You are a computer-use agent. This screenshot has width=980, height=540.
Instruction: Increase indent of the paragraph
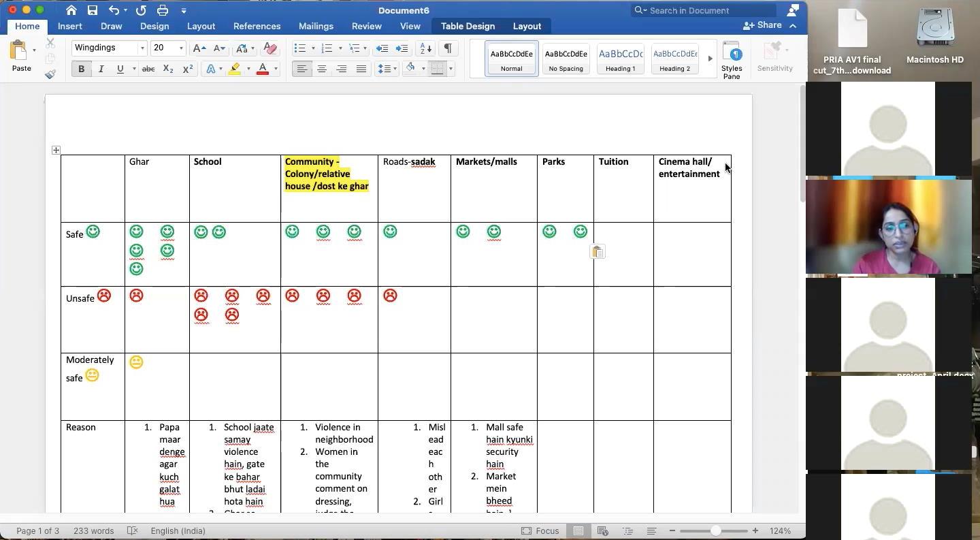(x=402, y=48)
